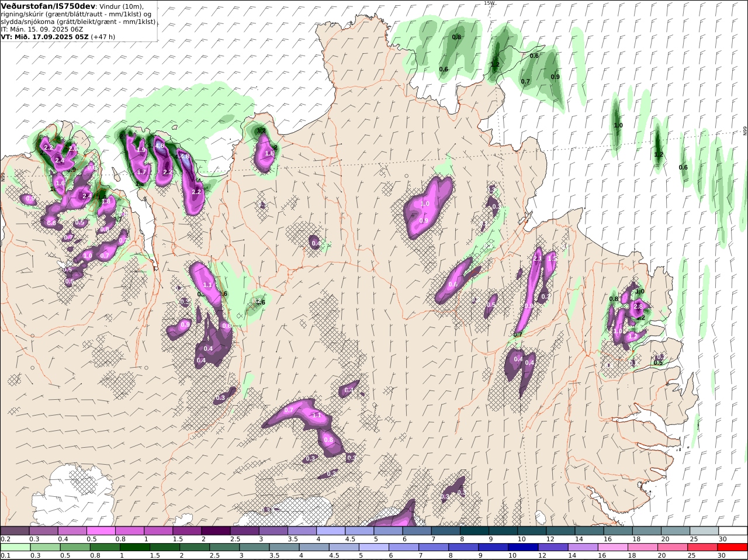Image resolution: width=748 pixels, height=560 pixels.
Task: Select bottom legend dark green swatch between 1 and 1.5
Action: click(134, 547)
